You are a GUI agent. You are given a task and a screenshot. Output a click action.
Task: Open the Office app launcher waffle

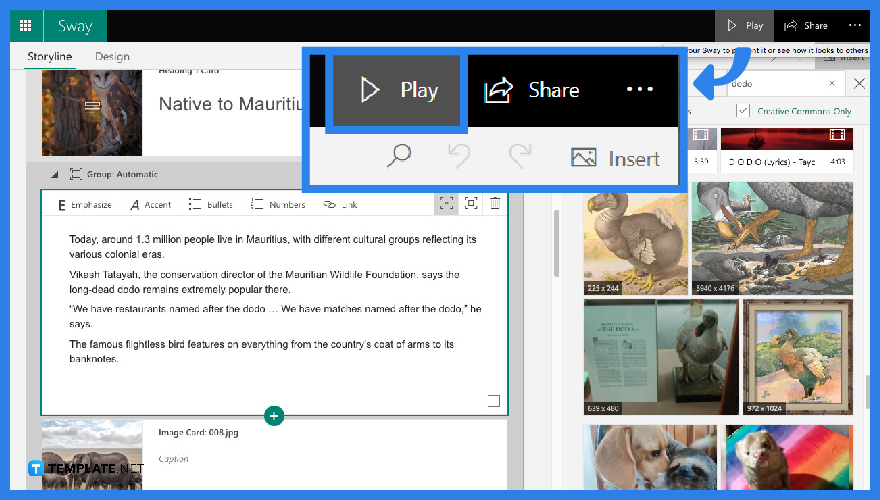click(25, 26)
